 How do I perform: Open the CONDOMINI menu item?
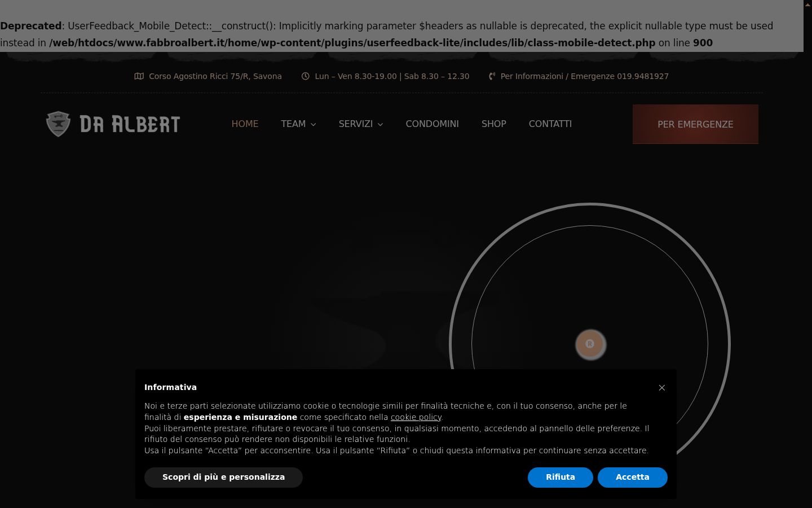coord(433,124)
